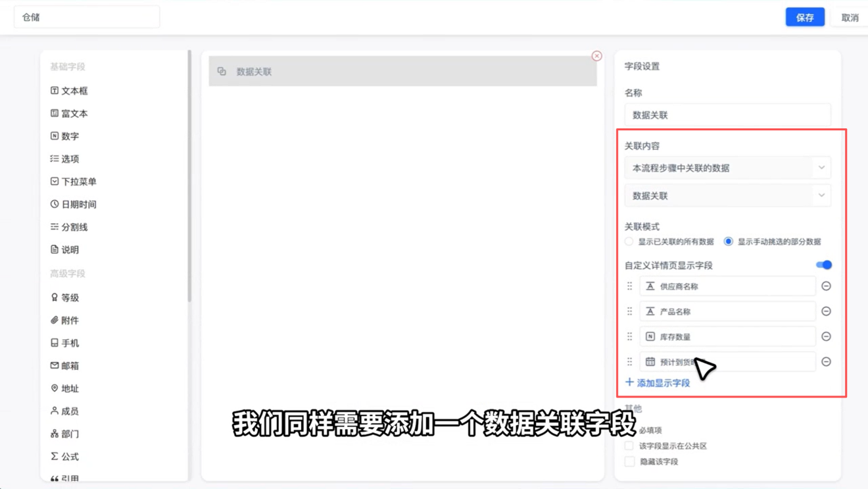Add an 附件 attachment field
Viewport: 868px width, 489px height.
tap(64, 321)
